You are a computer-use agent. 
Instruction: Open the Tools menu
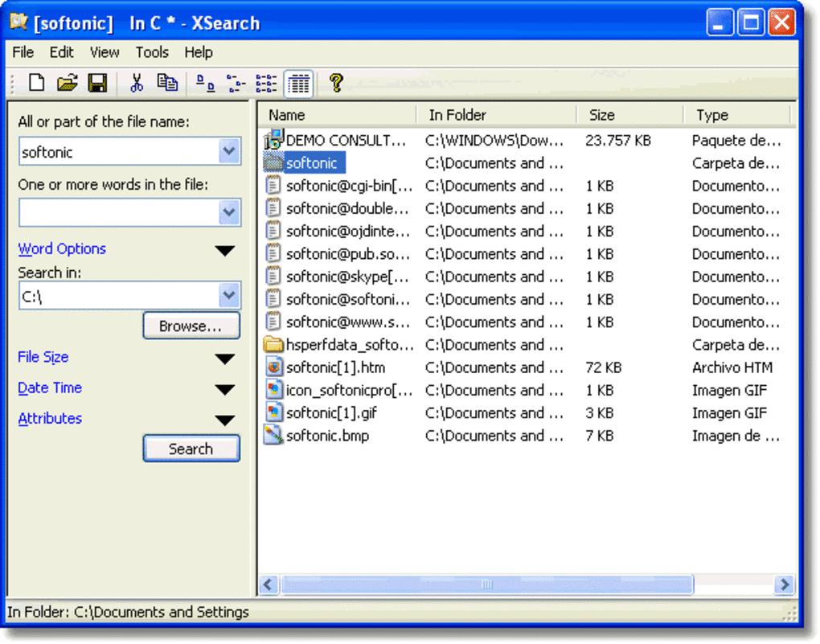(x=151, y=52)
